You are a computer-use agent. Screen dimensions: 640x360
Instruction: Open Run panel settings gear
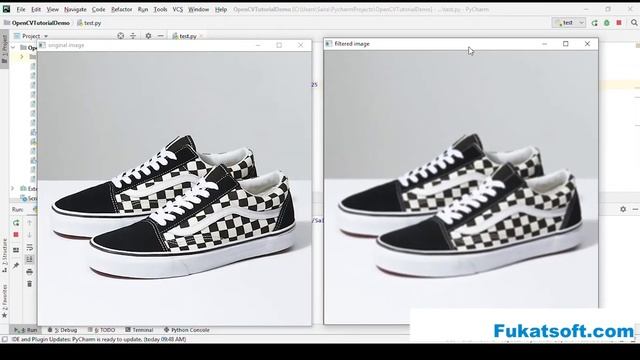(623, 209)
